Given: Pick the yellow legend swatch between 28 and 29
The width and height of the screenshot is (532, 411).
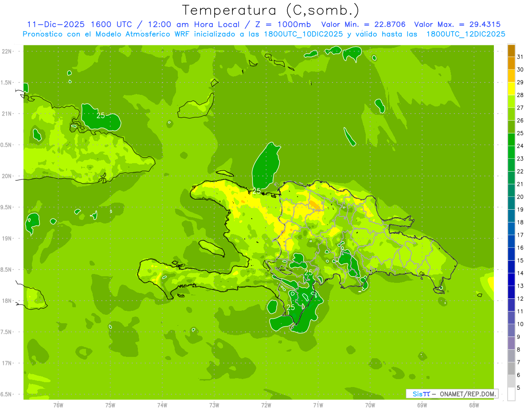Looking at the screenshot, I should [x=511, y=89].
